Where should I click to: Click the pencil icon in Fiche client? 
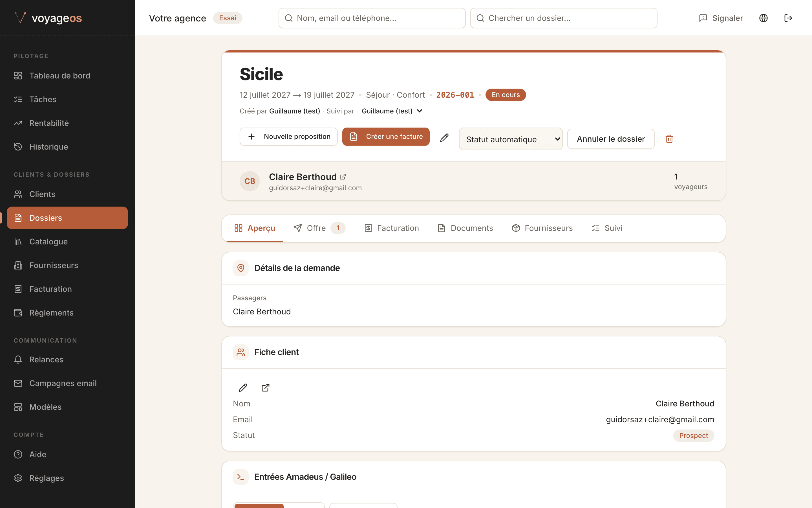[243, 388]
